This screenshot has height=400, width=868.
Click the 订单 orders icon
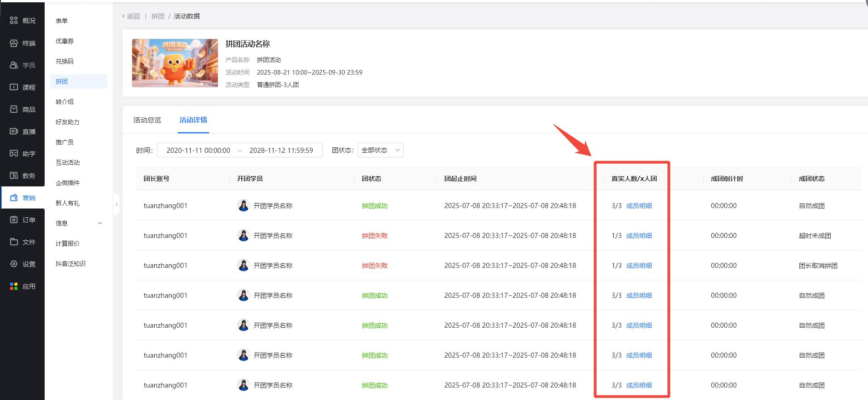[14, 220]
